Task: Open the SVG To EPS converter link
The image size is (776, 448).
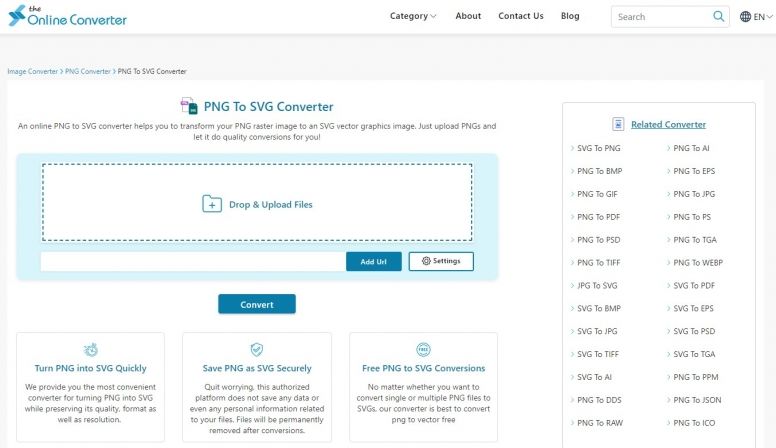Action: tap(693, 308)
